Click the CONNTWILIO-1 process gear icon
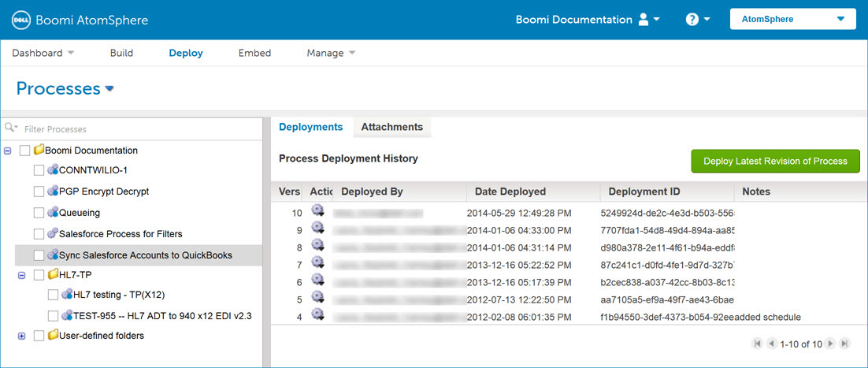The height and width of the screenshot is (368, 868). click(x=53, y=169)
